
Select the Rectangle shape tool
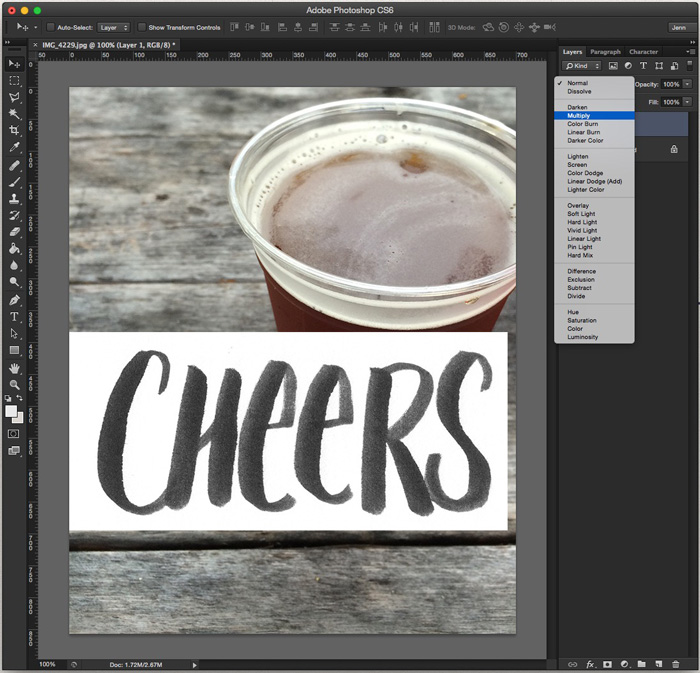(x=14, y=350)
